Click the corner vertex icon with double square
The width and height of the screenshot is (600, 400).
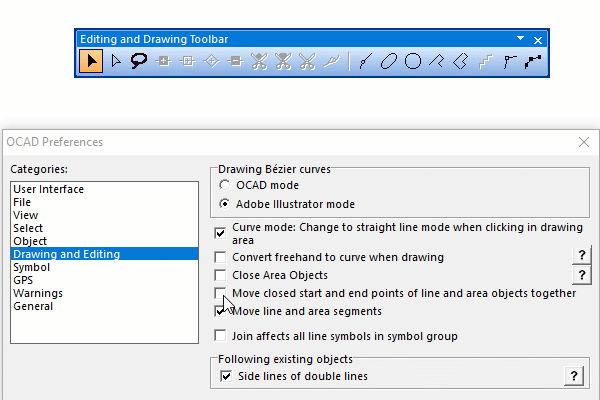pos(188,61)
